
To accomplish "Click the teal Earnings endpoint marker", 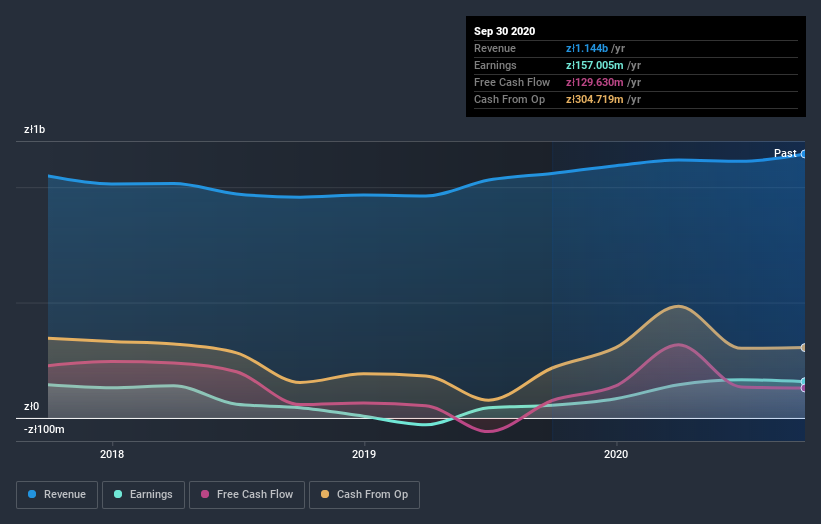I will click(x=803, y=382).
